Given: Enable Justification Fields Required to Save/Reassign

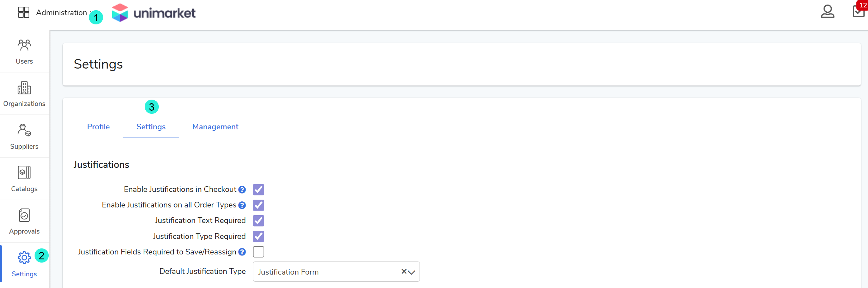Looking at the screenshot, I should (258, 252).
